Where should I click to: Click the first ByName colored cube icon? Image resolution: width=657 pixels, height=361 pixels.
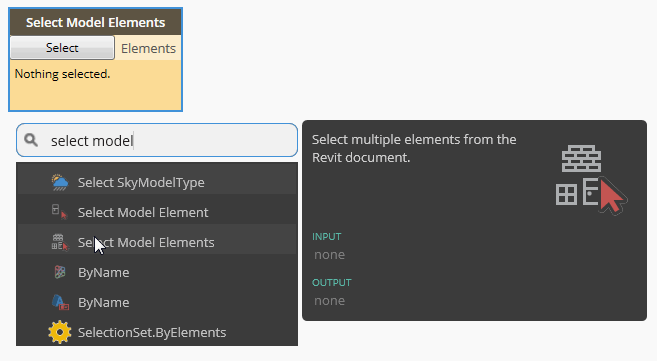[60, 272]
